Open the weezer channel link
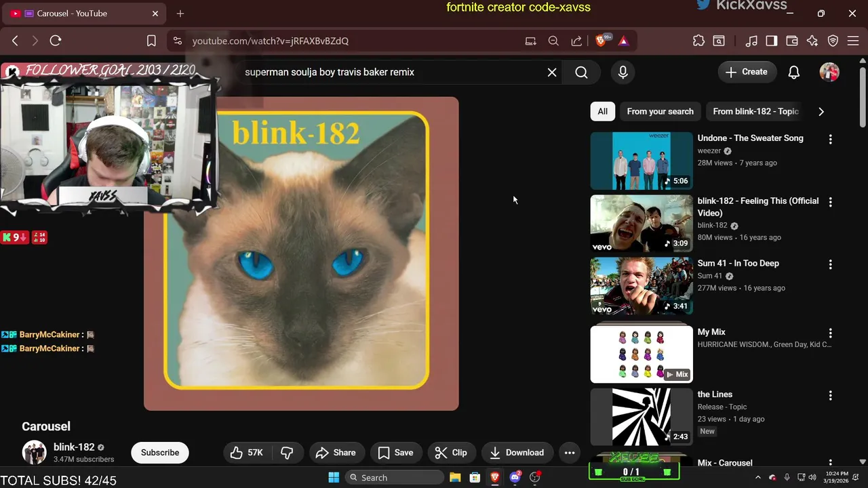 pos(709,151)
